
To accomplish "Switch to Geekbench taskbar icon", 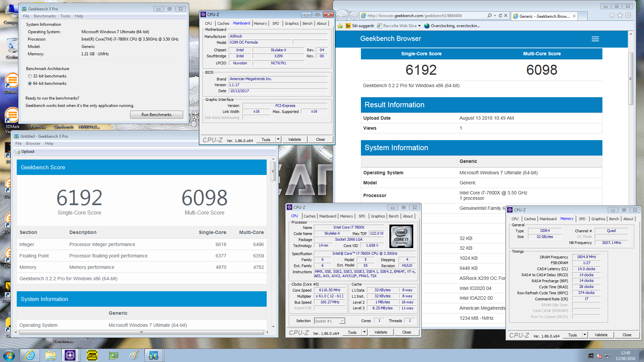I will pyautogui.click(x=154, y=355).
